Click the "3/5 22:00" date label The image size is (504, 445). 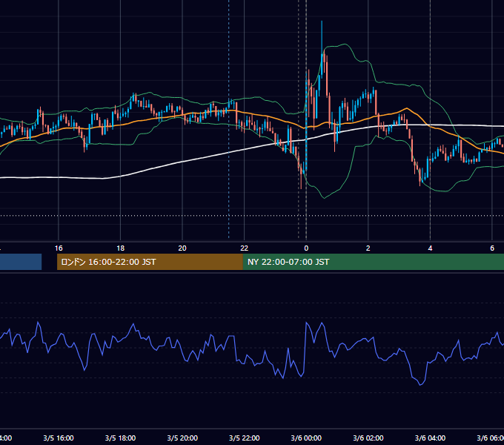pos(245,438)
